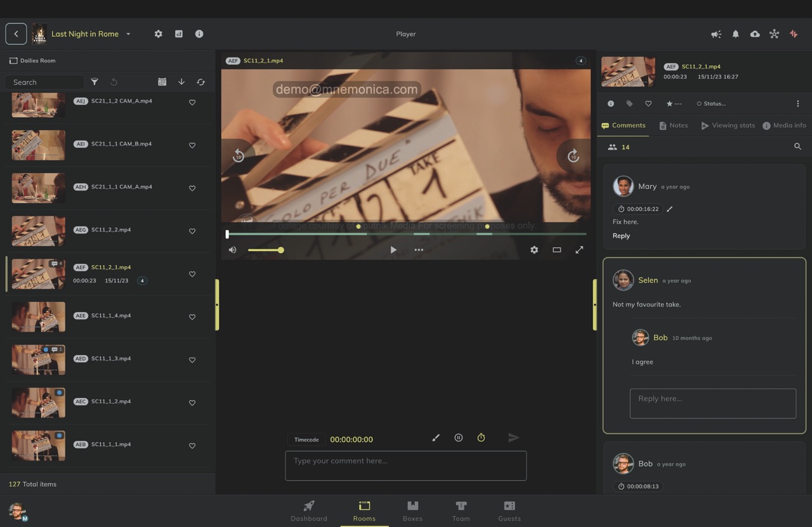Open the calendar filter icon above clip list
The image size is (812, 527).
coord(162,82)
